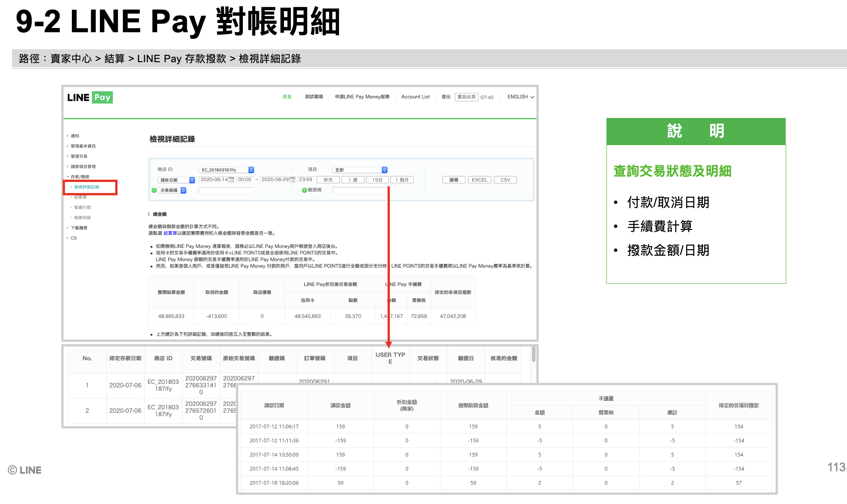The height and width of the screenshot is (504, 847).
Task: Click the help icon beside 交易號碼
Action: (x=154, y=190)
